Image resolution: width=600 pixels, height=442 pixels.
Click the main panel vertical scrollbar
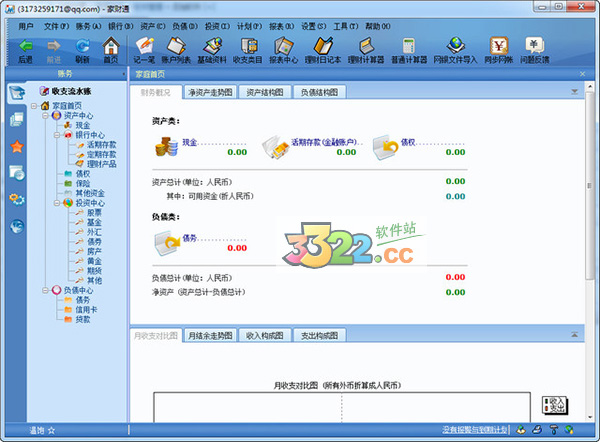click(x=590, y=185)
